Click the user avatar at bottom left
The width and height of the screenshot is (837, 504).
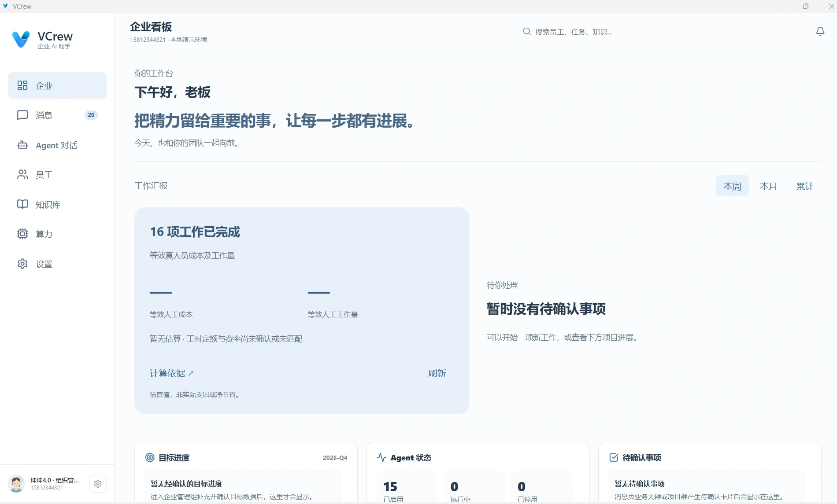[x=17, y=484]
